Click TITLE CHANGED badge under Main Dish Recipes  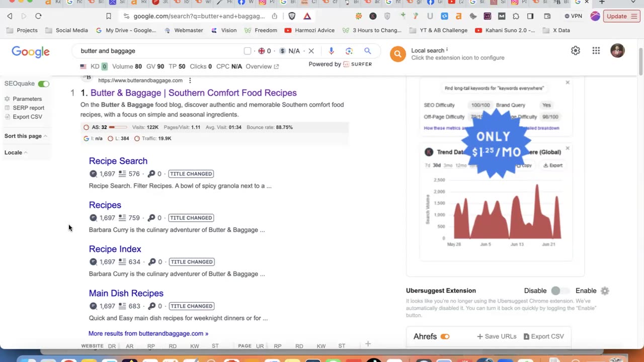pyautogui.click(x=191, y=306)
